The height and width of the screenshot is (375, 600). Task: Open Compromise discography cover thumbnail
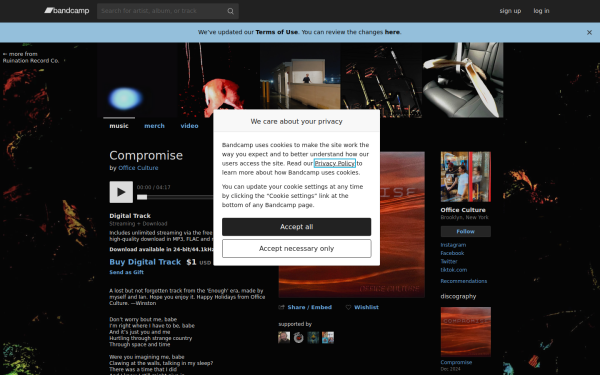[466, 332]
